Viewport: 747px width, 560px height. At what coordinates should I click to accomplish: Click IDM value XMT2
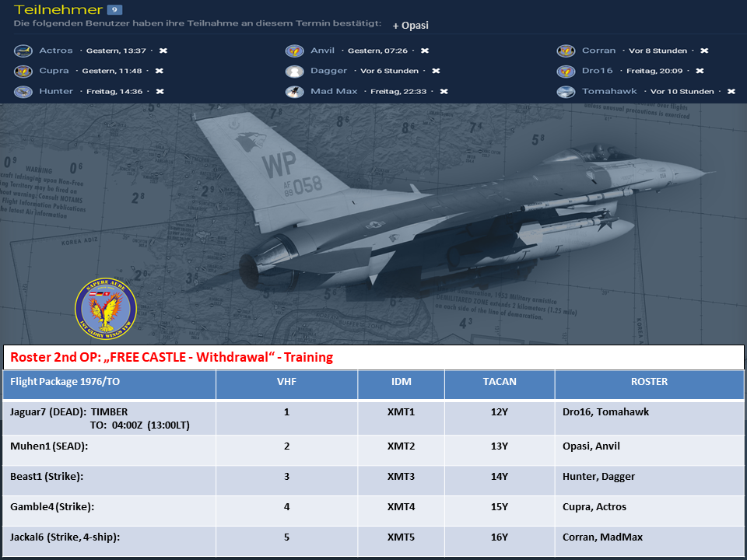tap(402, 446)
